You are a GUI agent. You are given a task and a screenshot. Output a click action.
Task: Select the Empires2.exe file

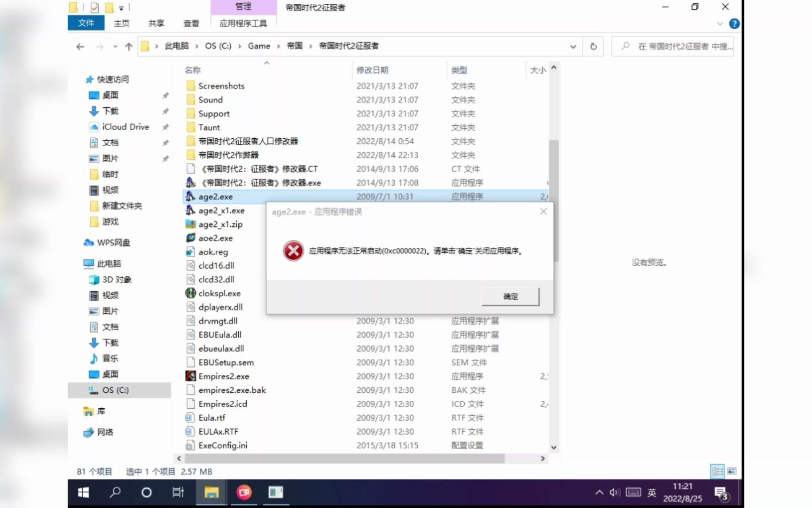click(x=223, y=376)
